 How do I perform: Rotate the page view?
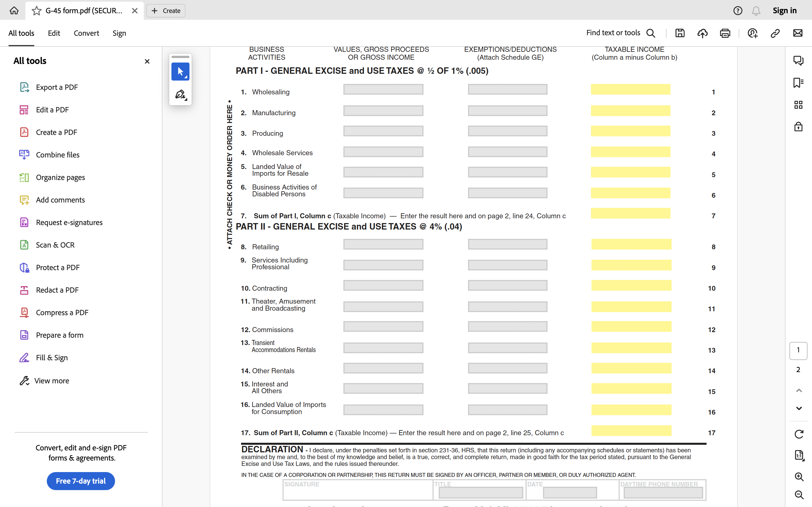799,434
